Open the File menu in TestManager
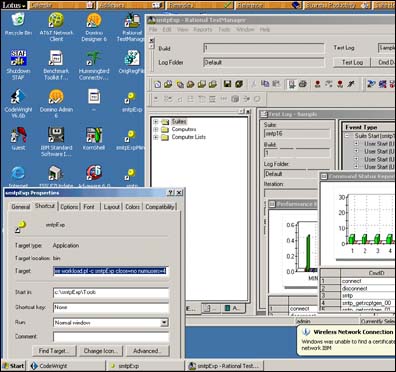This screenshot has height=372, width=396. (153, 30)
